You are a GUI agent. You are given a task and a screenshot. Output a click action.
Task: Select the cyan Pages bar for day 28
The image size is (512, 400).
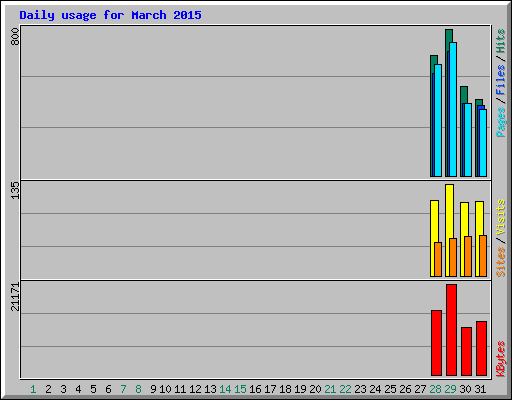[438, 120]
